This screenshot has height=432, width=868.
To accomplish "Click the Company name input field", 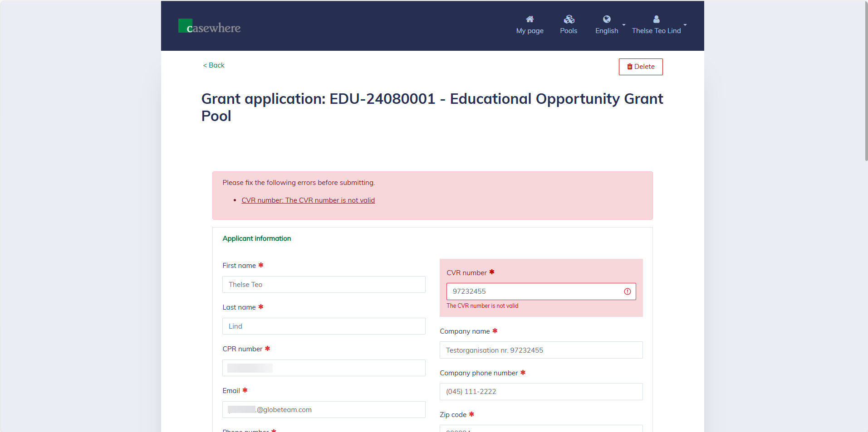I will pyautogui.click(x=541, y=350).
